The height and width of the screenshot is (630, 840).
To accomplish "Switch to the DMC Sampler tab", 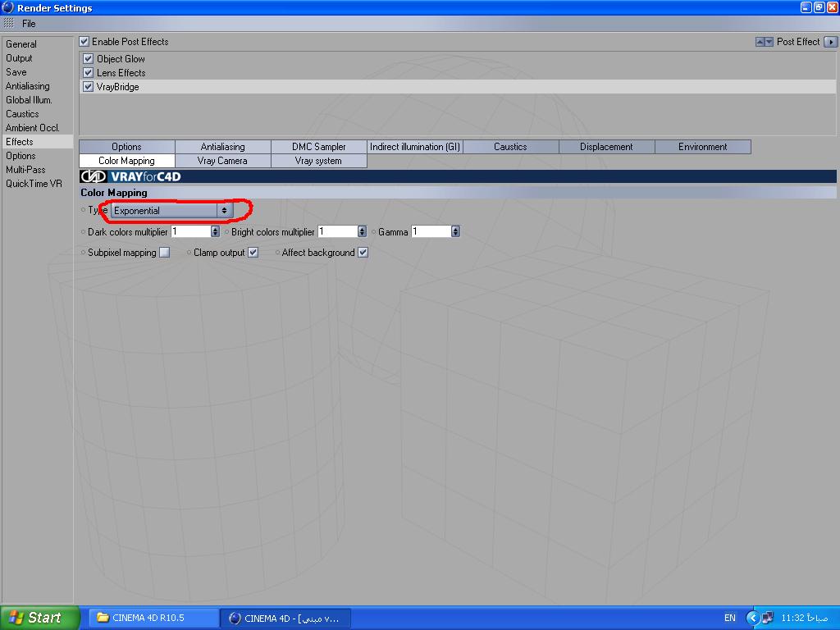I will tap(319, 147).
